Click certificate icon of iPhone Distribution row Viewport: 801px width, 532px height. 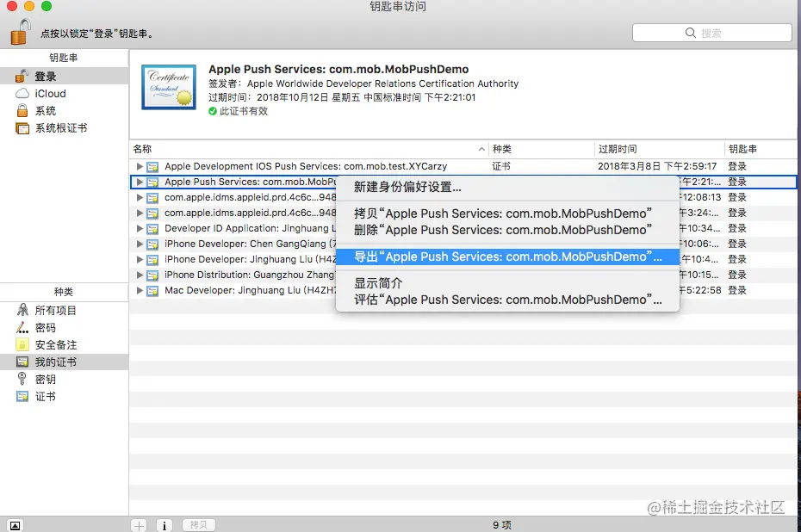coord(152,275)
